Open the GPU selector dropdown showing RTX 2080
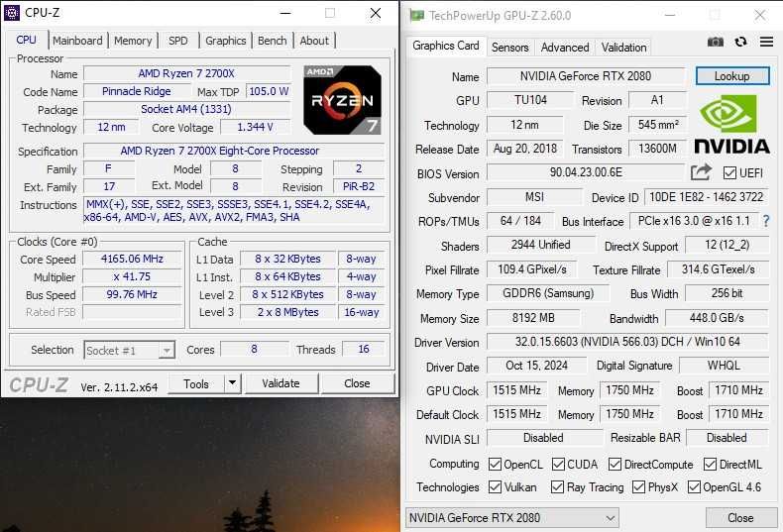Screen dimensions: 783x532 pyautogui.click(x=512, y=517)
